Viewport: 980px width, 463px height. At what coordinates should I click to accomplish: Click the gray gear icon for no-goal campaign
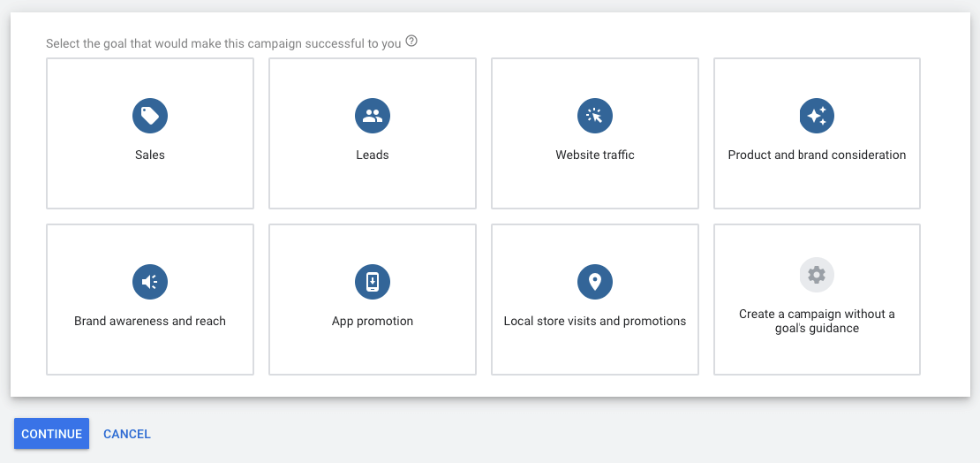817,275
